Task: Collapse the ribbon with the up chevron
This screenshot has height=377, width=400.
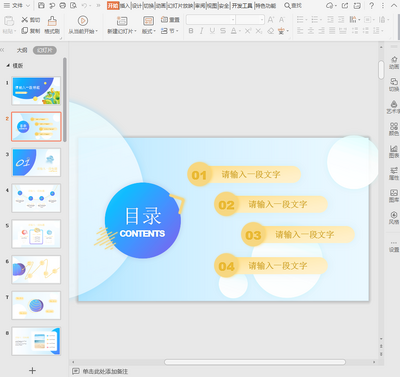Action: (393, 6)
